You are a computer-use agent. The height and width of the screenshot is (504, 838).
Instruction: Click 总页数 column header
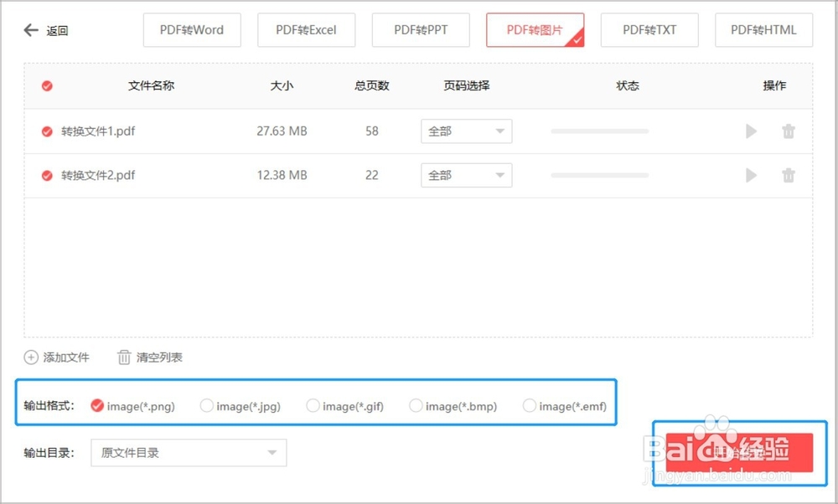(x=372, y=86)
